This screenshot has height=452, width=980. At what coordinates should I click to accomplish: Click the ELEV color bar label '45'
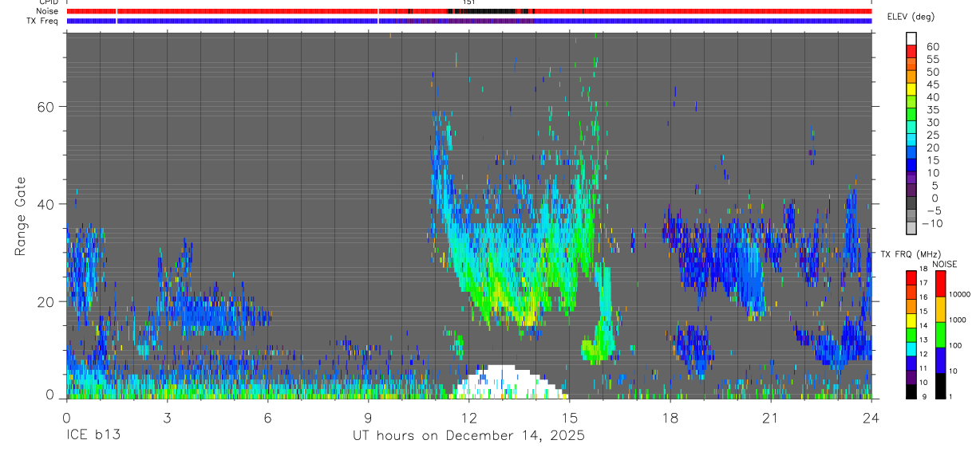932,85
